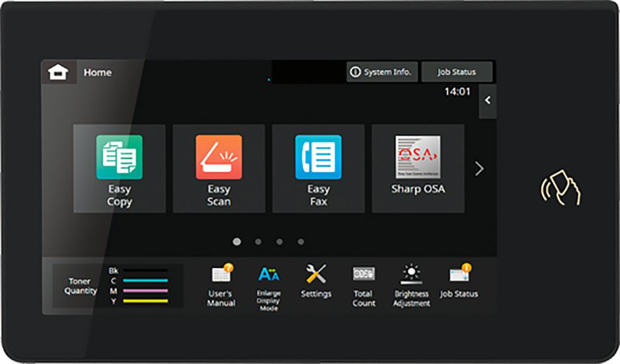The width and height of the screenshot is (620, 364).
Task: Open the Easy Copy app
Action: point(119,169)
